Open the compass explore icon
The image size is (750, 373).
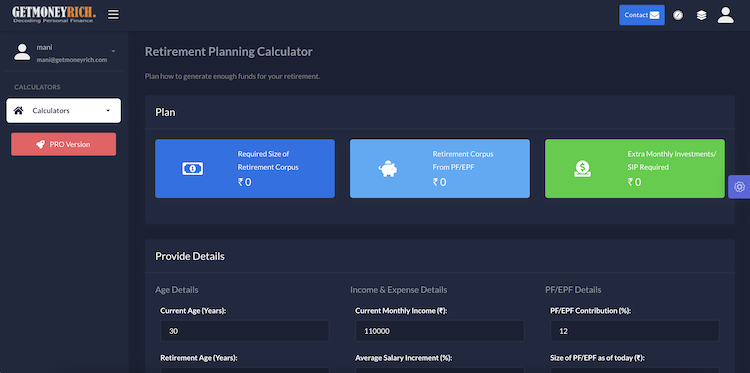(678, 15)
